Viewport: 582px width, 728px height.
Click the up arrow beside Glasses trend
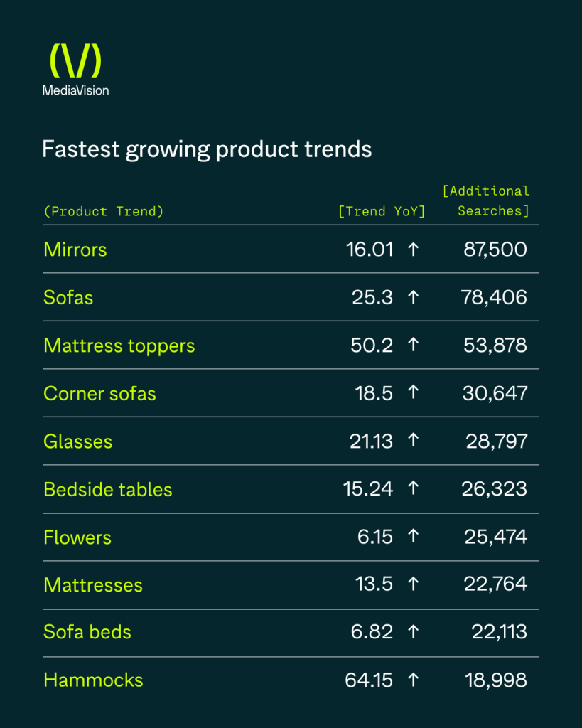pos(413,441)
